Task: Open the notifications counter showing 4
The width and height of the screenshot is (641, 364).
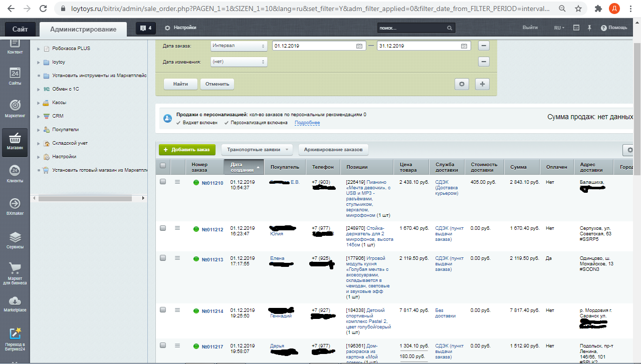Action: tap(146, 28)
